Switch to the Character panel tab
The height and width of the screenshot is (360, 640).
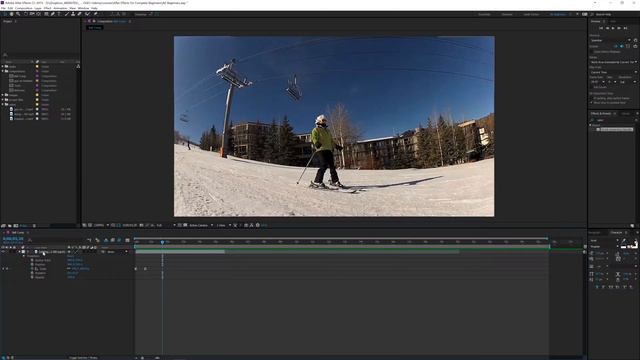point(616,232)
